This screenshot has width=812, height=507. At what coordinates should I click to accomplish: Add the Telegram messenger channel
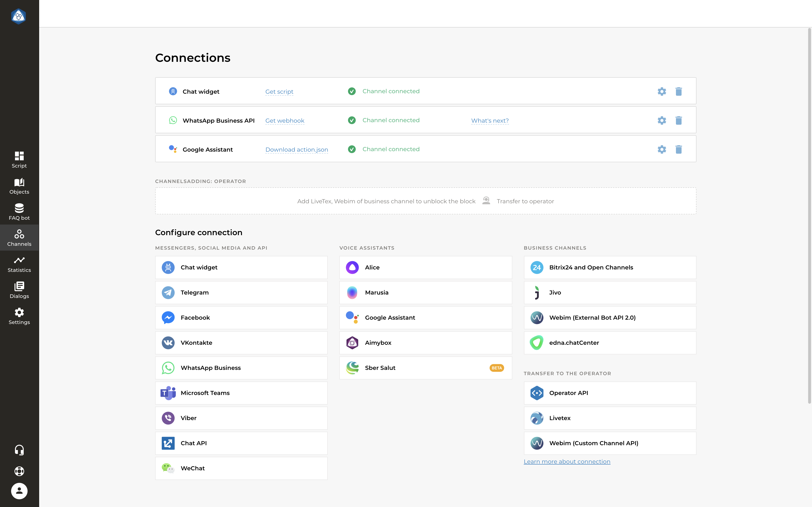[241, 292]
